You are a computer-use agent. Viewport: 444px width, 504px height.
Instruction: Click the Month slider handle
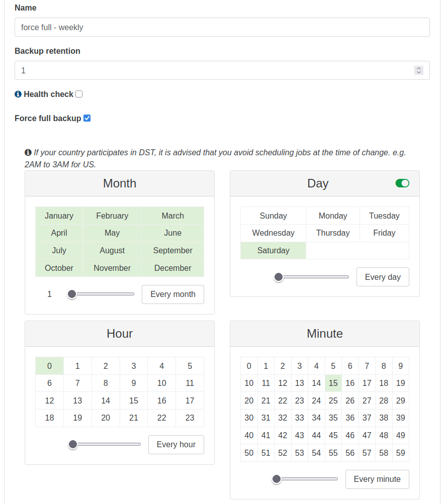(72, 294)
